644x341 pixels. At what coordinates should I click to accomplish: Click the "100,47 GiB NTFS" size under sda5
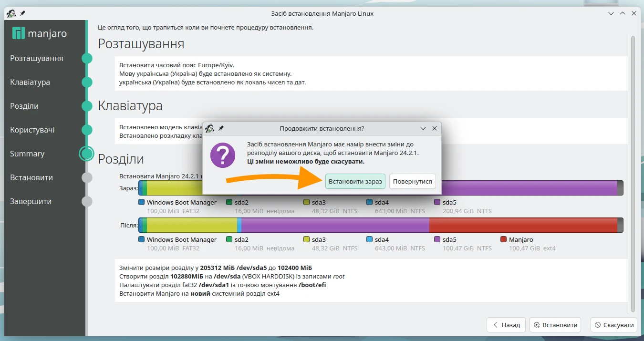tap(467, 248)
